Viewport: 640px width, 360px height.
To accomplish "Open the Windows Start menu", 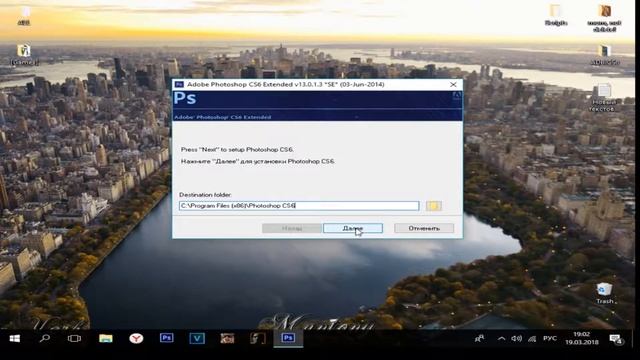I will tap(15, 338).
